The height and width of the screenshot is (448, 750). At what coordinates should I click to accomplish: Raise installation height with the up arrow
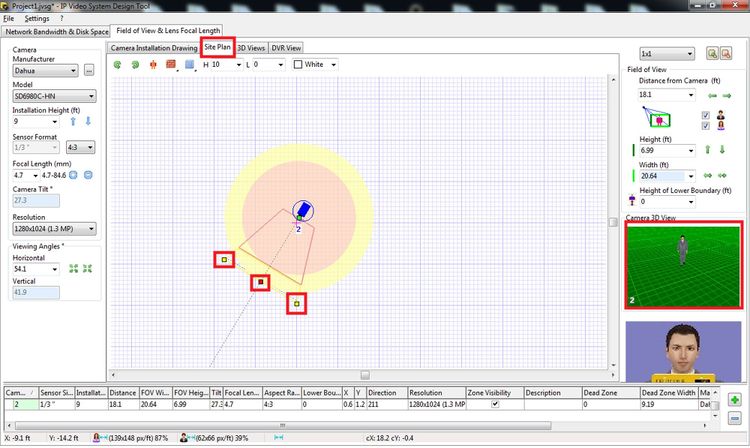(73, 122)
